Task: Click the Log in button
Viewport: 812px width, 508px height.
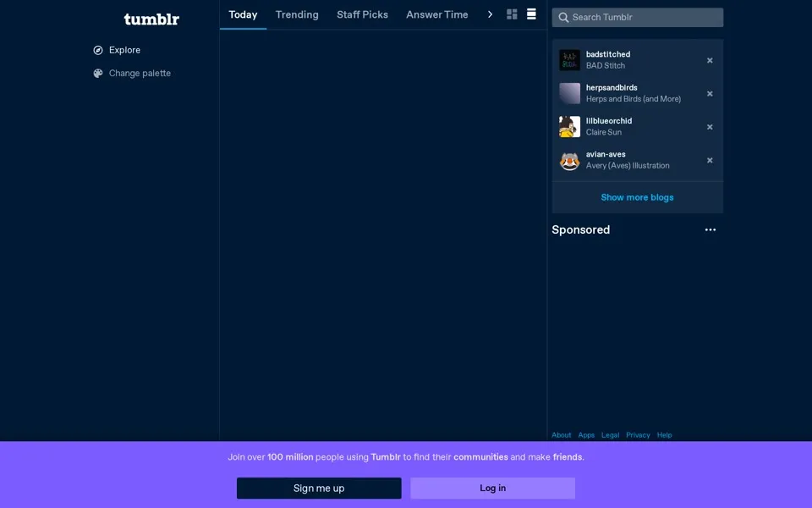Action: pos(492,488)
